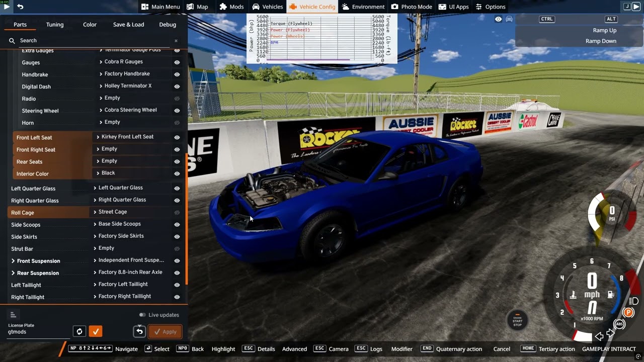Click Ramp Down action
The height and width of the screenshot is (362, 644).
[601, 41]
